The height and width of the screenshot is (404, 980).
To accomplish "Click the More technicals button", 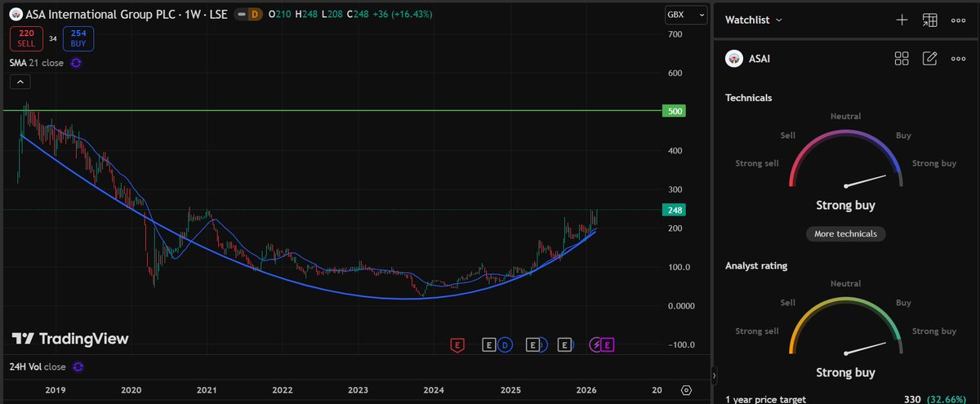I will (x=845, y=233).
